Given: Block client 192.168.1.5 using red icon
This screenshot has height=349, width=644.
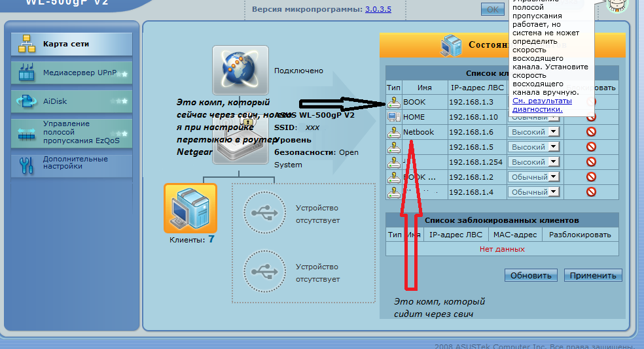Looking at the screenshot, I should pyautogui.click(x=591, y=146).
